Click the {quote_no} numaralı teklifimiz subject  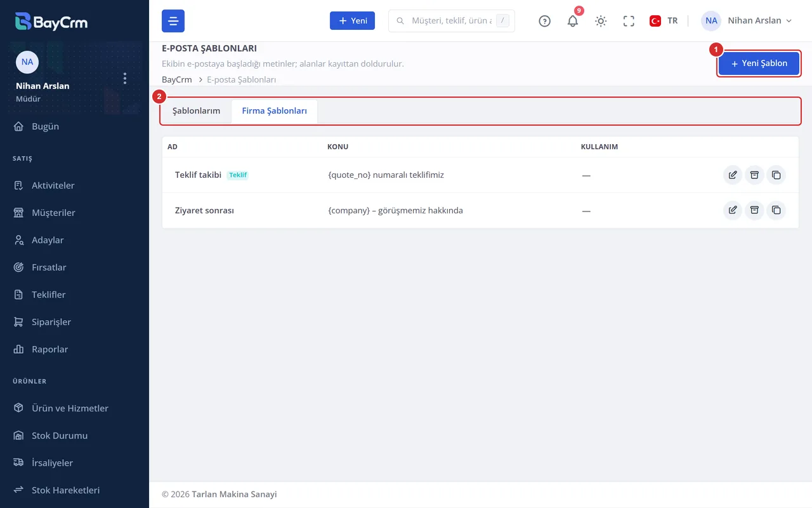pyautogui.click(x=386, y=175)
